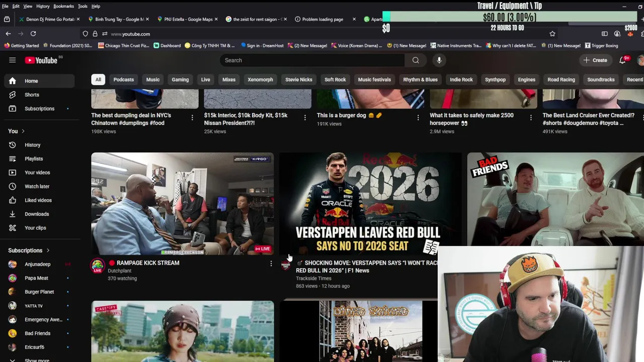Click the YouTube search field
The height and width of the screenshot is (362, 644).
[x=312, y=60]
